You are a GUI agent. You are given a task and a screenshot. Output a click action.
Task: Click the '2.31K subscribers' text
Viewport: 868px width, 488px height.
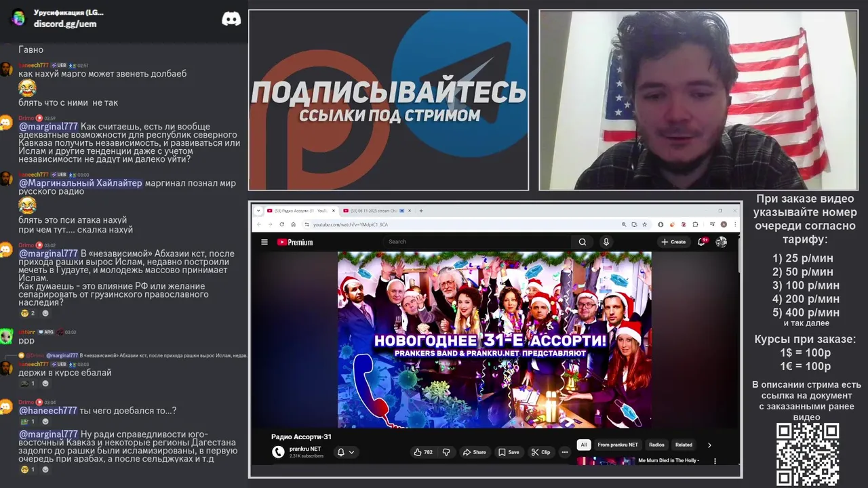[307, 456]
